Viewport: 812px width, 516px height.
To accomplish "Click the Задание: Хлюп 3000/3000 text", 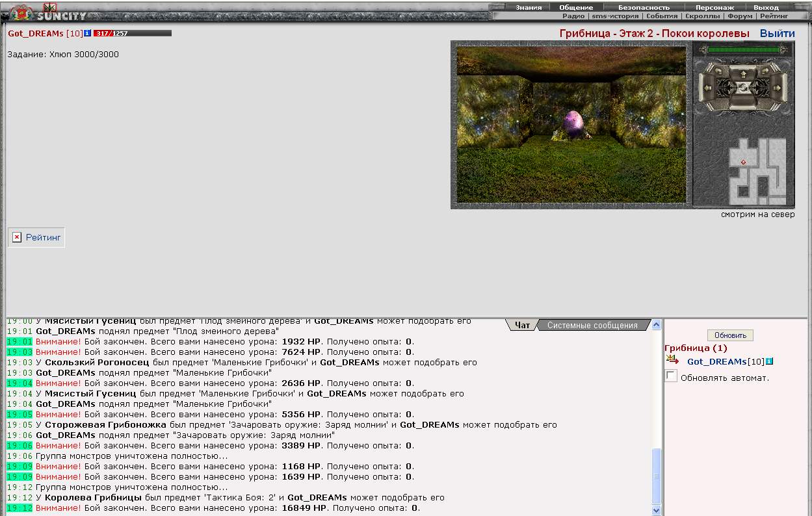I will (63, 55).
